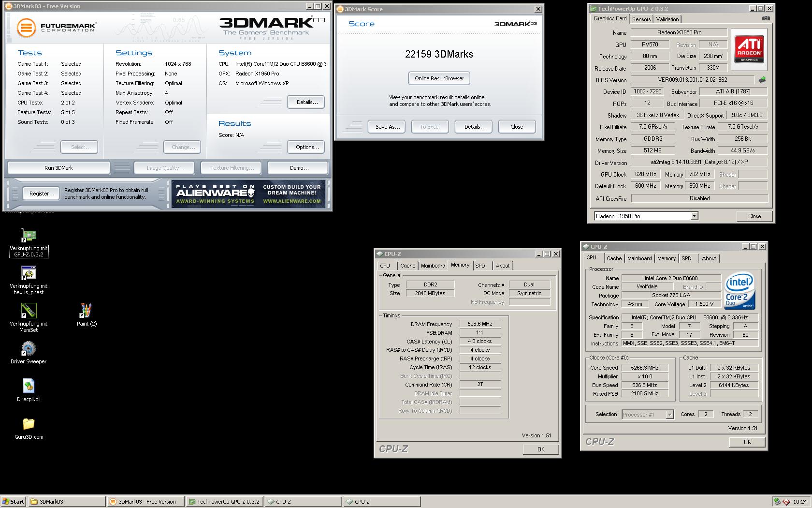Click the Driver Version field in GPU-Z

pos(699,162)
